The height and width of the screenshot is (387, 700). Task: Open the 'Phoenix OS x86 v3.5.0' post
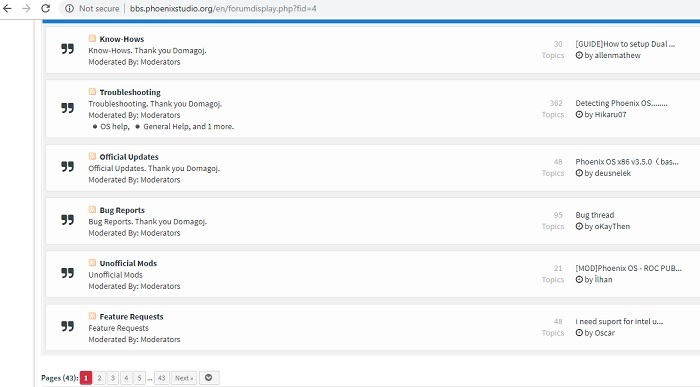(x=627, y=162)
